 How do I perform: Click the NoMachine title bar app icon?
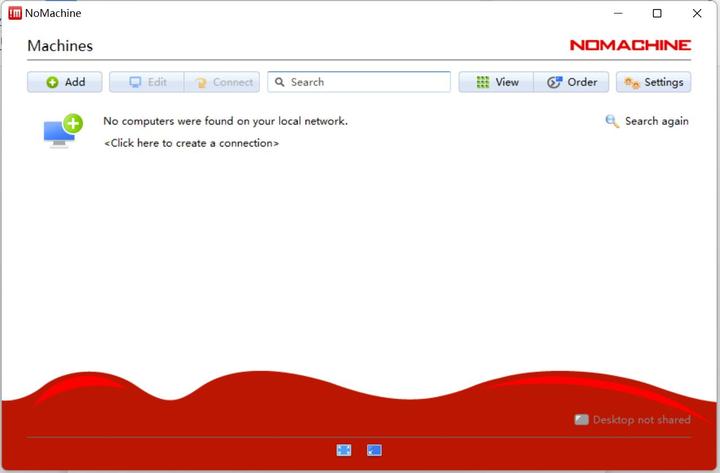[x=15, y=13]
